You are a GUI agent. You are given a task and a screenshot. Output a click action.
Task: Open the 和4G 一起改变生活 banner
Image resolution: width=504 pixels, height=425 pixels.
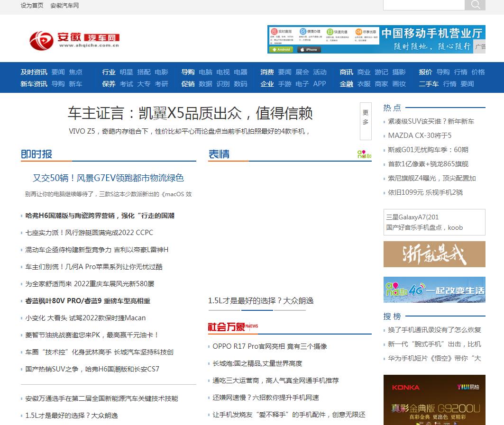point(434,290)
